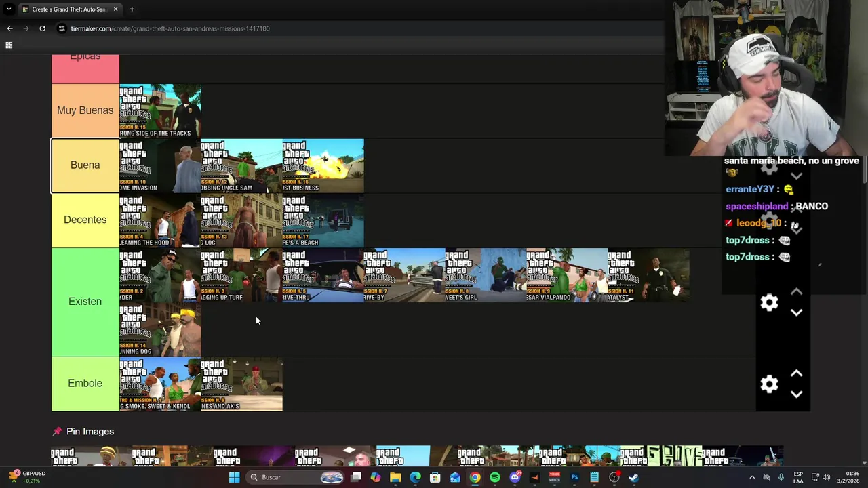Open the volume control in system tray
Image resolution: width=868 pixels, height=488 pixels.
point(826,477)
